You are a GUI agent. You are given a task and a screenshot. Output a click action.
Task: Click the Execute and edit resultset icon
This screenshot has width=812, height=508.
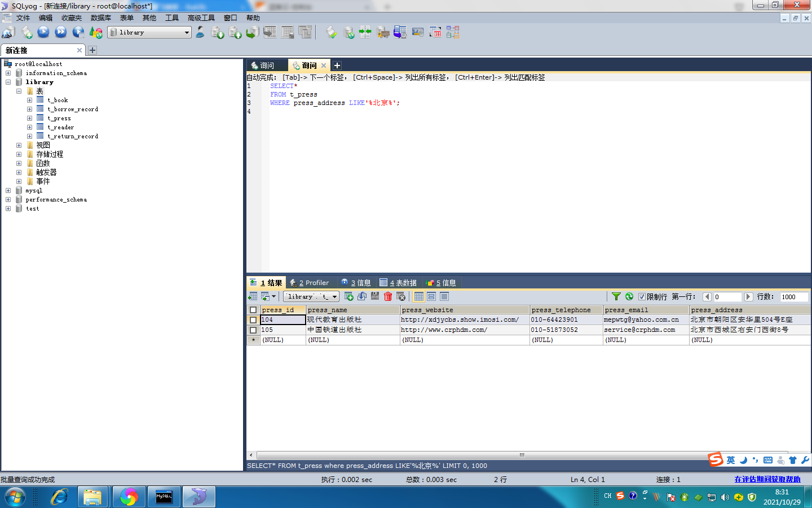[x=78, y=32]
